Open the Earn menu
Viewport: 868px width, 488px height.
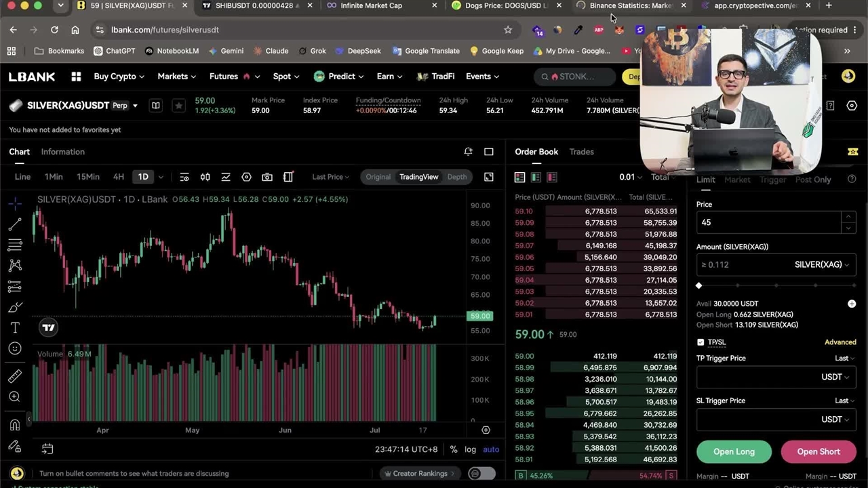tap(389, 77)
